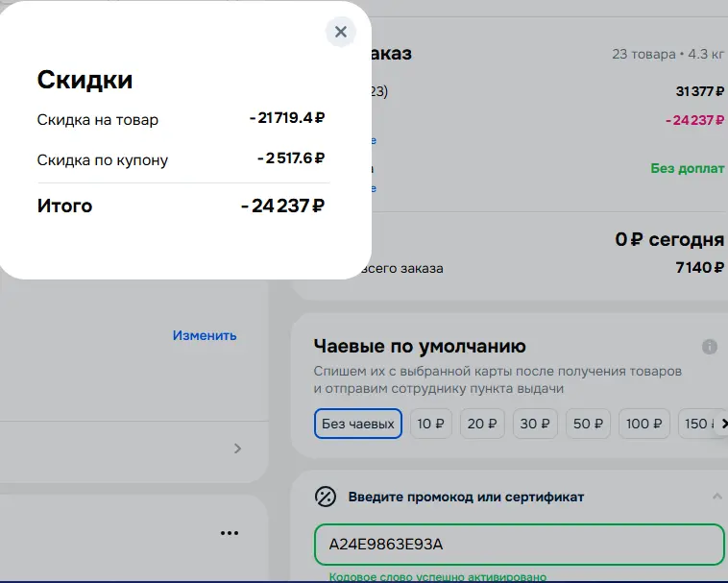This screenshot has width=728, height=583.
Task: Open the tips info icon
Action: point(710,347)
